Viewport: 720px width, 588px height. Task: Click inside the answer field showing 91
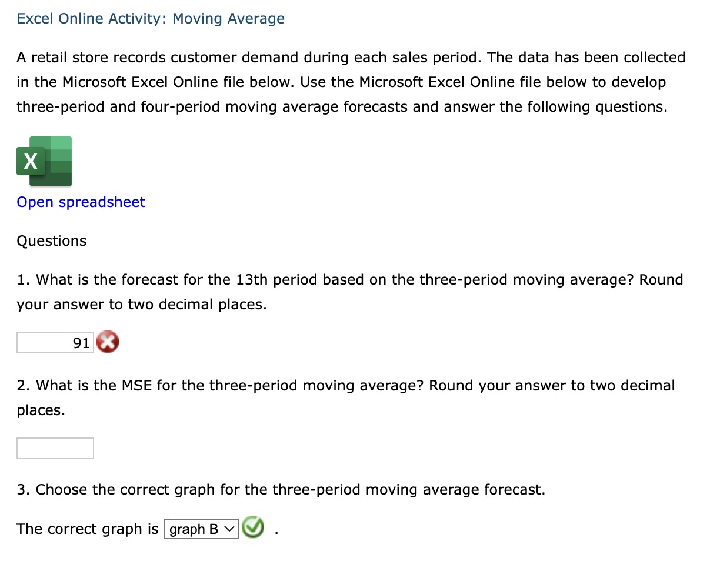(x=55, y=342)
